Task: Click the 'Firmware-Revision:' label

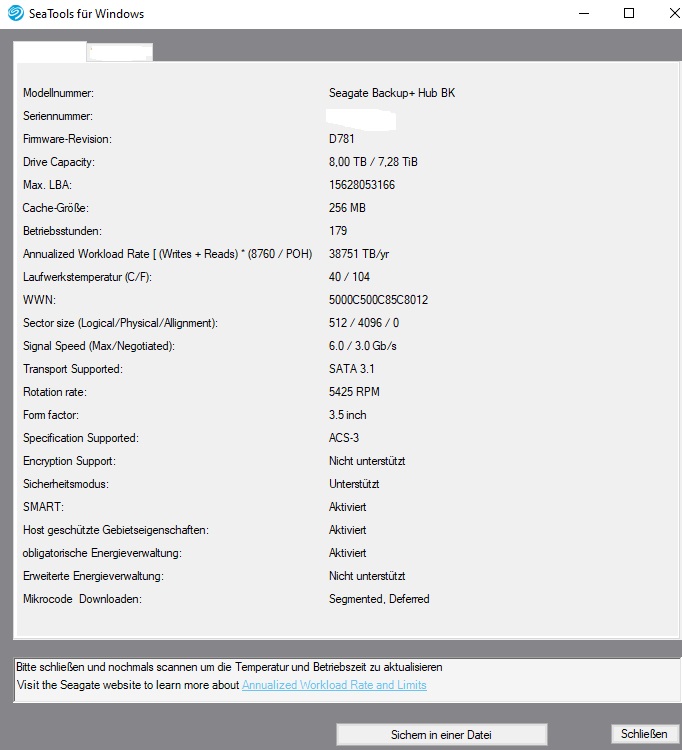Action: click(67, 139)
